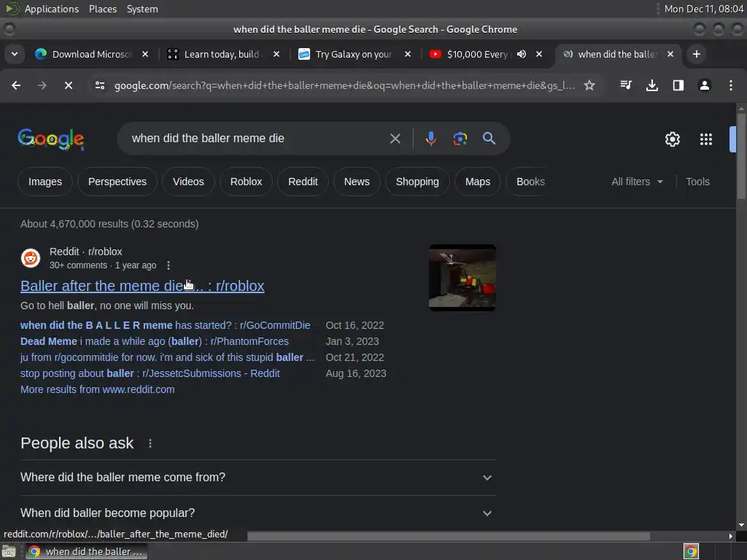This screenshot has height=560, width=747.
Task: Click the forward navigation arrow
Action: [x=42, y=85]
